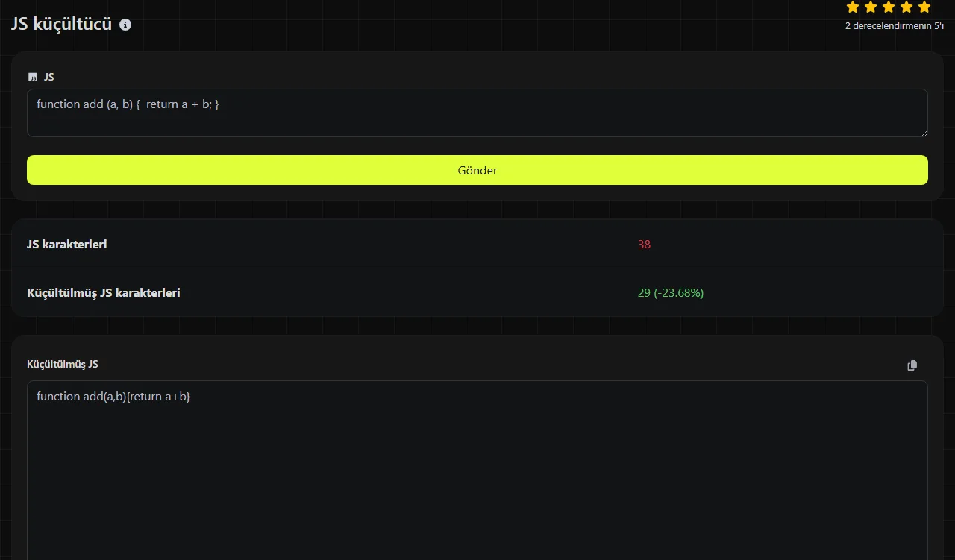The height and width of the screenshot is (560, 955).
Task: Click the green 29 (-23.68%) value
Action: 671,292
